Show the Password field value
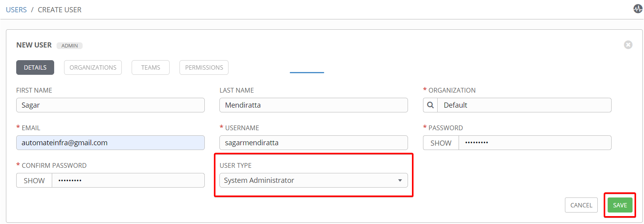 (x=441, y=143)
